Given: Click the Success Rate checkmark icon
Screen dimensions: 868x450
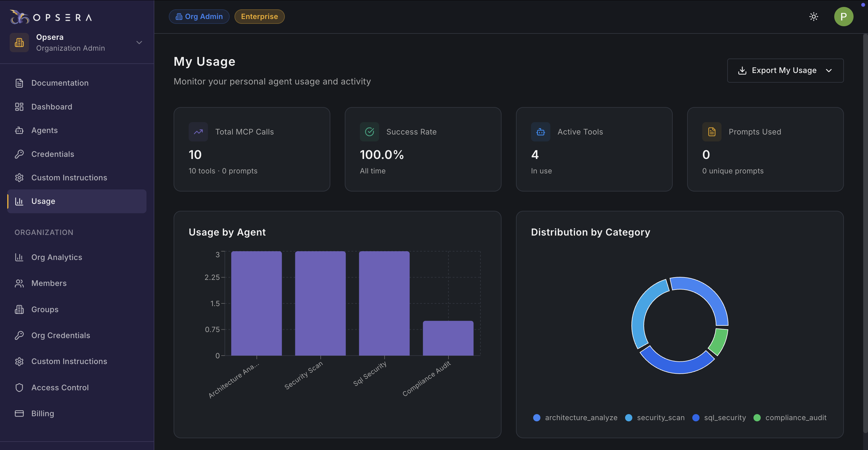Looking at the screenshot, I should tap(369, 132).
